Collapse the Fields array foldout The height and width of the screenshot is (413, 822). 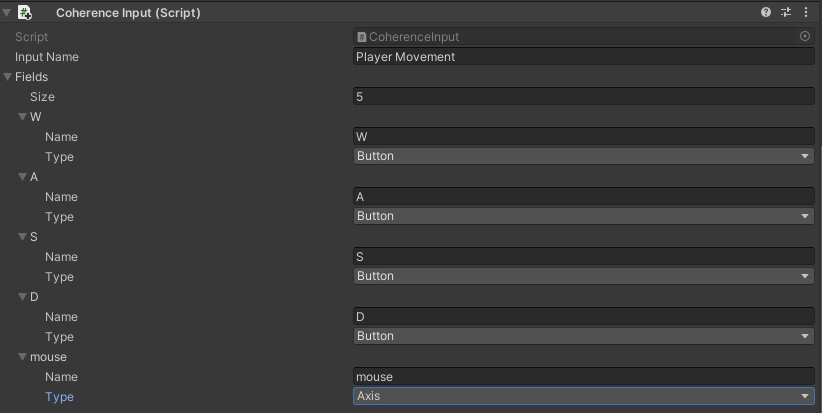(x=8, y=77)
